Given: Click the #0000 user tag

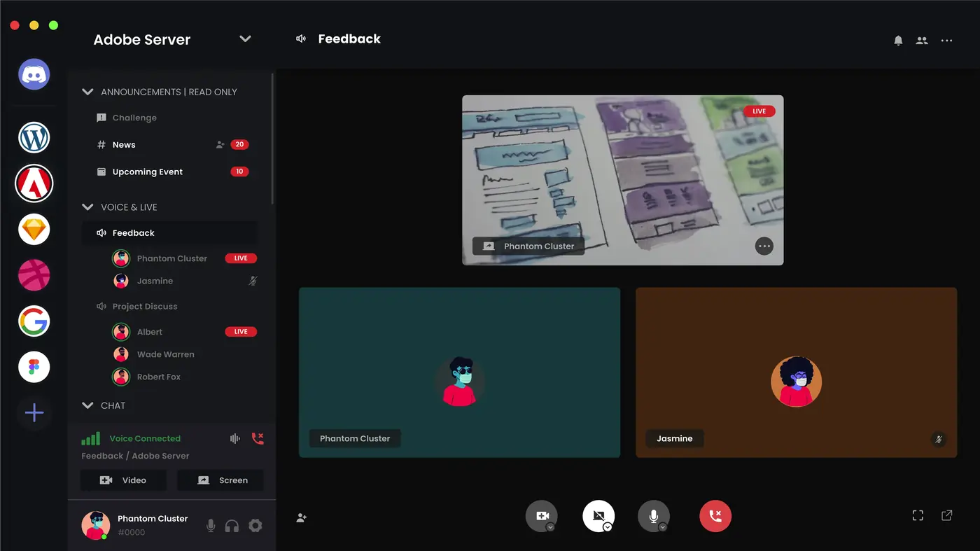Looking at the screenshot, I should [x=131, y=532].
